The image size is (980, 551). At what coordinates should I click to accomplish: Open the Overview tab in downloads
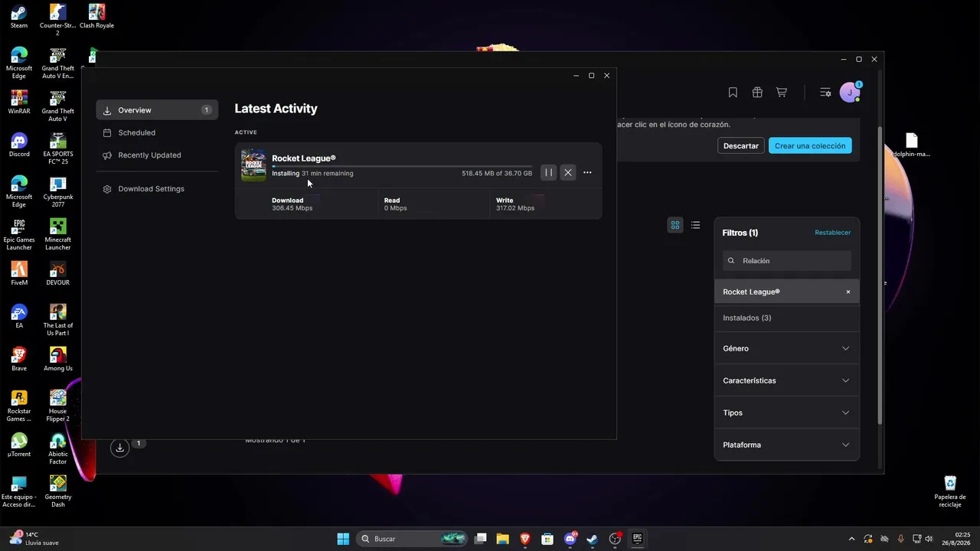(x=157, y=110)
